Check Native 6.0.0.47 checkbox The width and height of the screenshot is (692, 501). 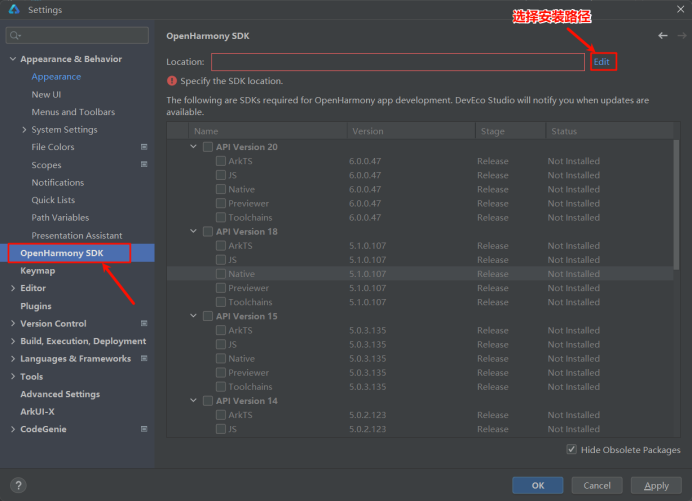point(221,189)
